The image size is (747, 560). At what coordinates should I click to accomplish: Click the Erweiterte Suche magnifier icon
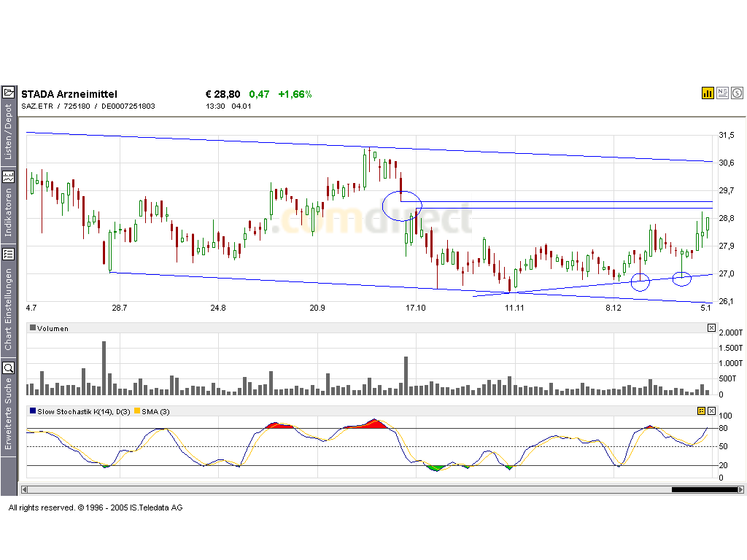tap(8, 367)
